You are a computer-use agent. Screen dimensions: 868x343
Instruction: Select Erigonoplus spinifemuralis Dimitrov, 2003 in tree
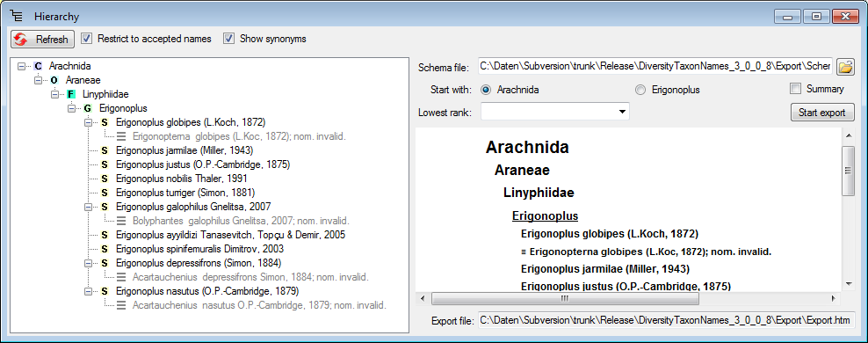(x=199, y=249)
